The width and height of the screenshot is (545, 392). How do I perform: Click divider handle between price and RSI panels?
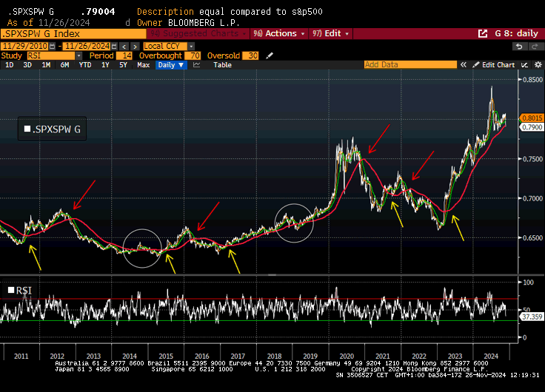[272, 274]
